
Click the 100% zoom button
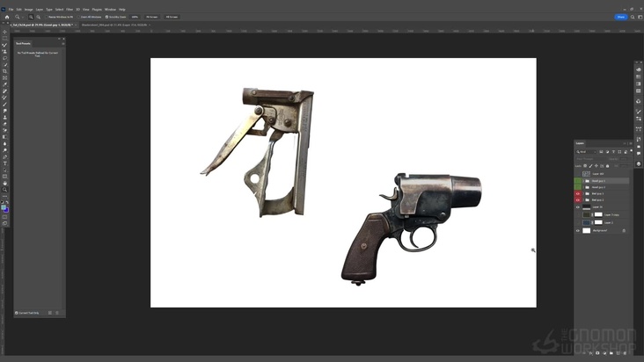[x=135, y=17]
